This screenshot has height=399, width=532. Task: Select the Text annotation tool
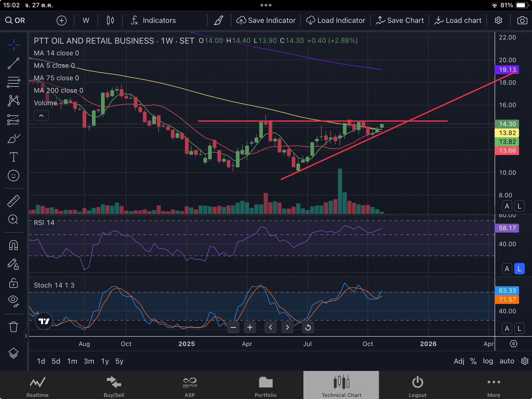(x=13, y=157)
